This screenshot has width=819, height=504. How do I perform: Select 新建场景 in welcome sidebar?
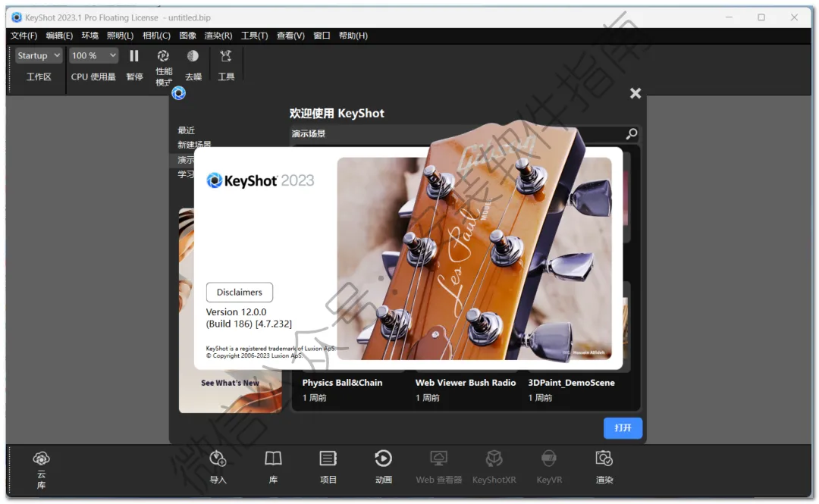point(194,145)
